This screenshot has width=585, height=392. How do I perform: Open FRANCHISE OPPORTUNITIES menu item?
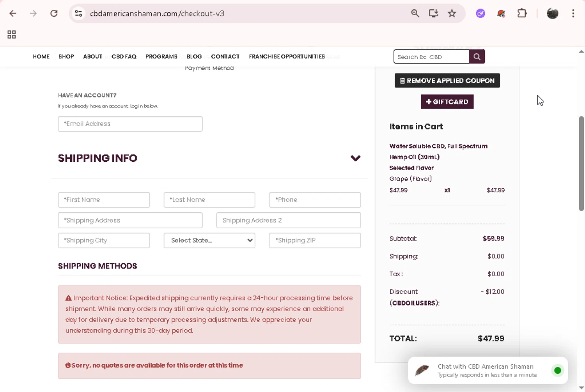point(287,57)
